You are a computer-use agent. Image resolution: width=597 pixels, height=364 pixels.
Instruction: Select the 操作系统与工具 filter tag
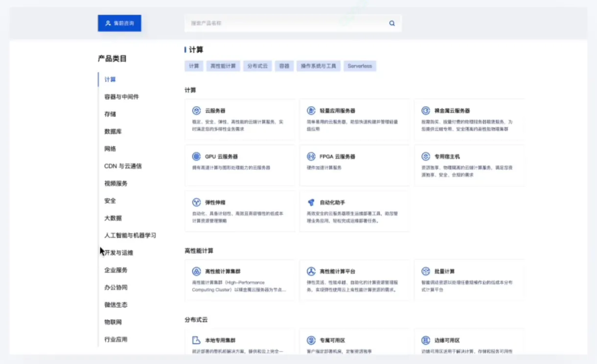[319, 66]
